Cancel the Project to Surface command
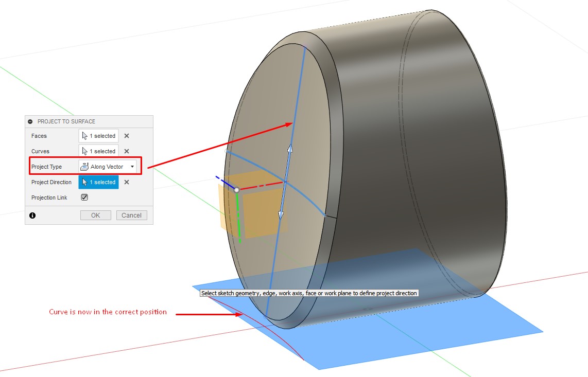Image resolution: width=588 pixels, height=377 pixels. tap(131, 215)
